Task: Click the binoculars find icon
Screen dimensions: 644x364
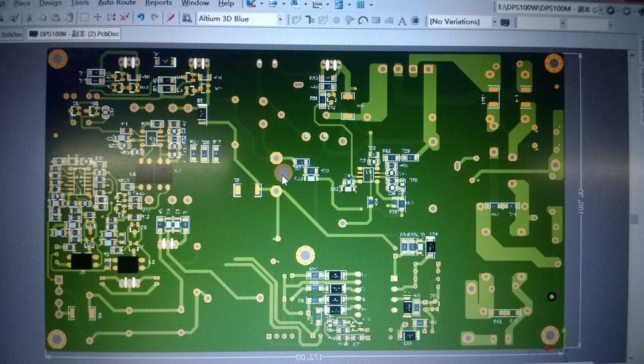Action: click(x=187, y=18)
